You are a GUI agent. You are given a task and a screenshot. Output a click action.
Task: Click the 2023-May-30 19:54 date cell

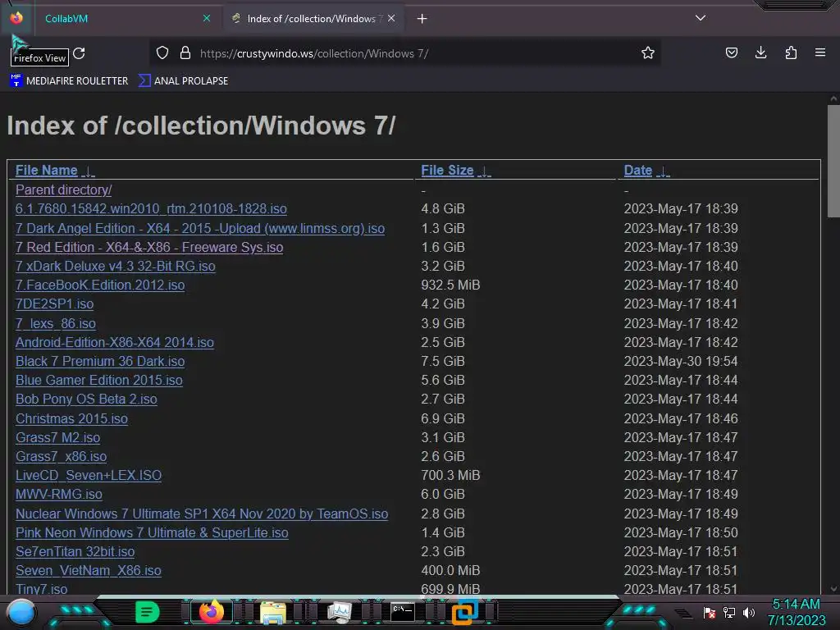pyautogui.click(x=681, y=361)
